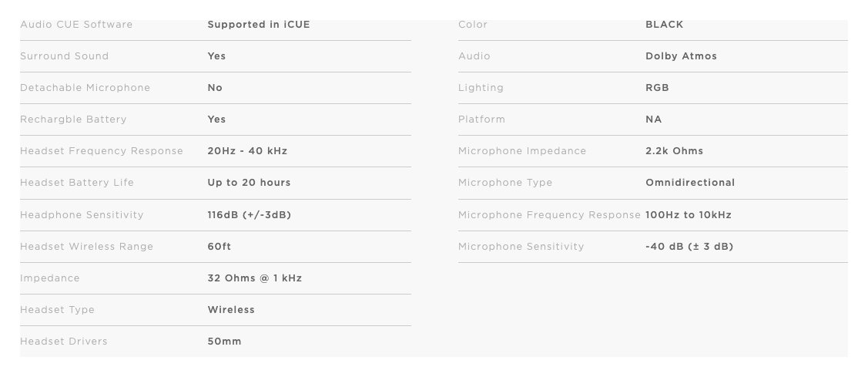Select the "Dolby Atmos" audio value
868x377 pixels.
point(681,56)
